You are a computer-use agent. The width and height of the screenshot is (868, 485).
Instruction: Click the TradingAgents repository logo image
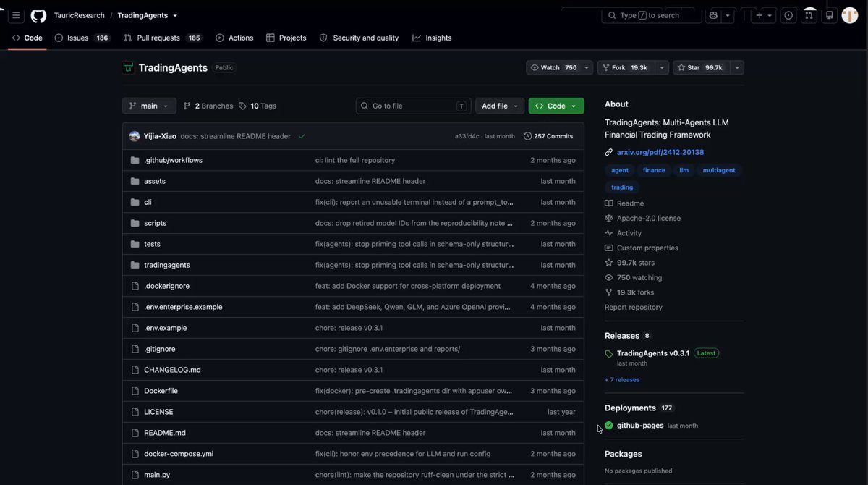click(128, 67)
